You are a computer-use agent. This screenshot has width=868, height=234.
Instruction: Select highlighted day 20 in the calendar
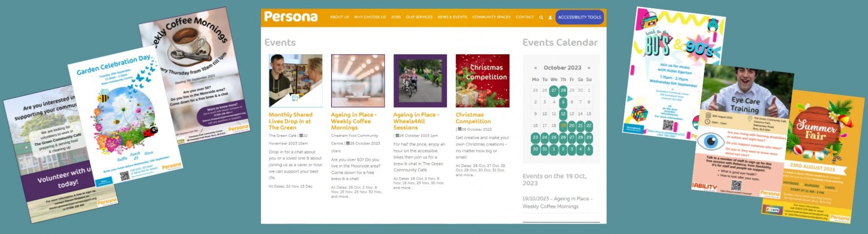pyautogui.click(x=572, y=126)
